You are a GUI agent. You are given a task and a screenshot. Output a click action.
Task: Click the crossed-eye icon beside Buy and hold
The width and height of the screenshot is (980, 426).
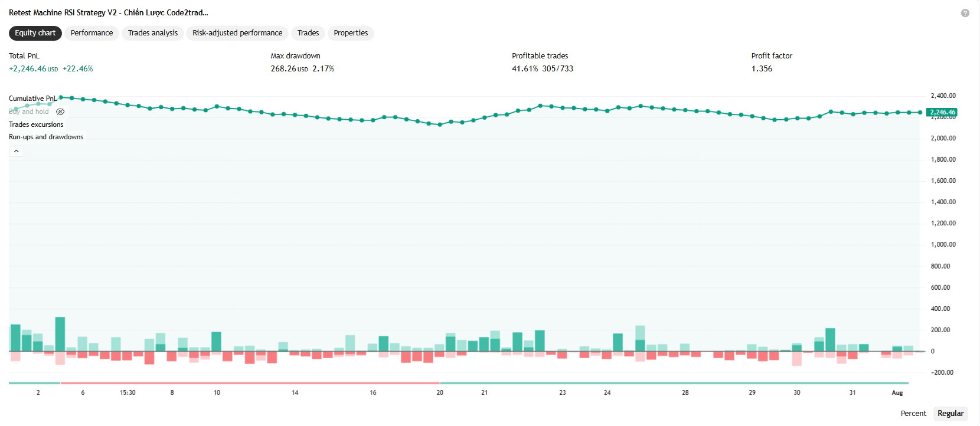pyautogui.click(x=60, y=112)
